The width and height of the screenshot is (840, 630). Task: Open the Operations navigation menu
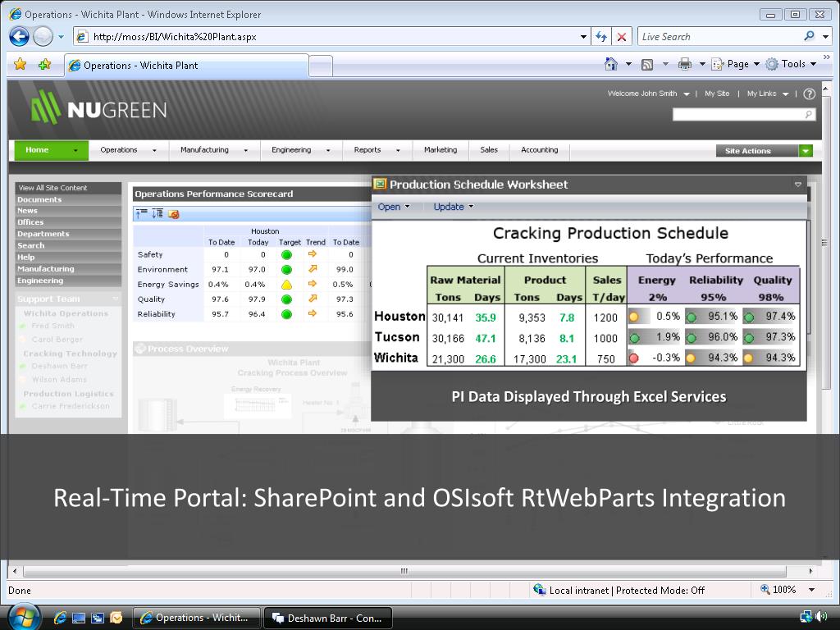(129, 150)
